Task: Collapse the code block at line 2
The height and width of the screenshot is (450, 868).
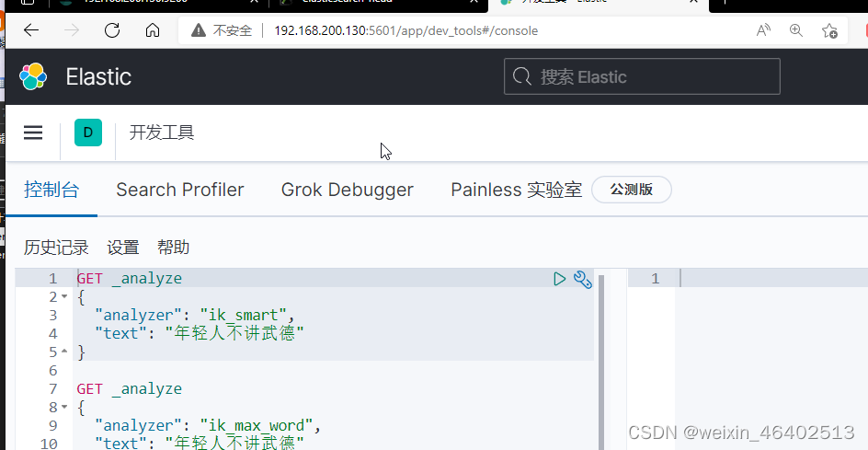Action: pyautogui.click(x=64, y=296)
